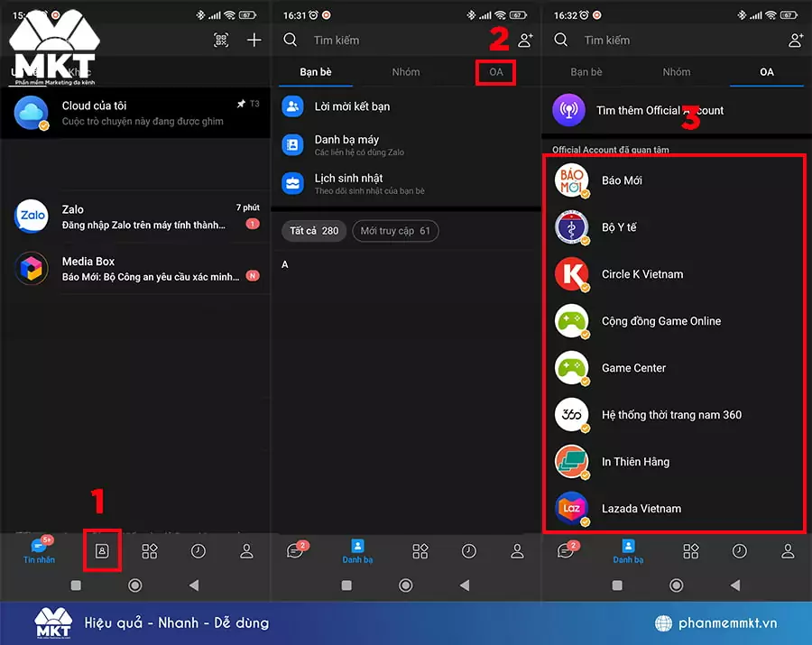
Task: Tap Android home button in middle phone
Action: click(x=406, y=585)
